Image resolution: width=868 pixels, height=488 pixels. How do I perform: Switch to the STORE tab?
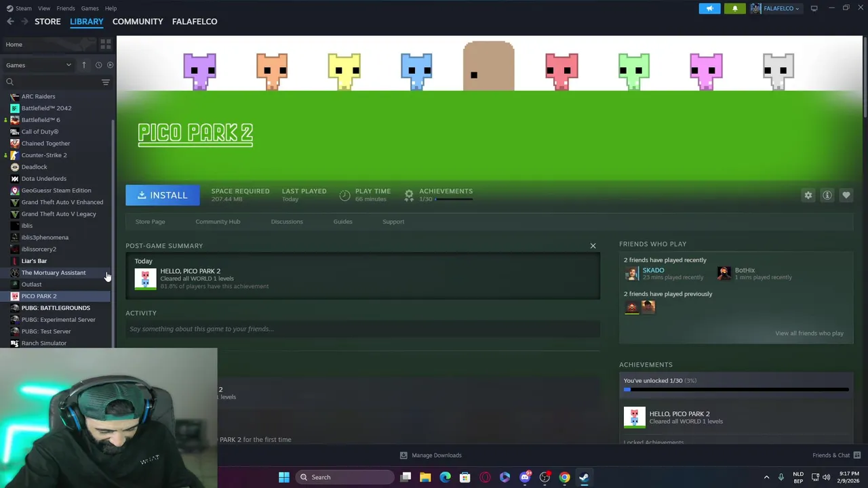[47, 22]
